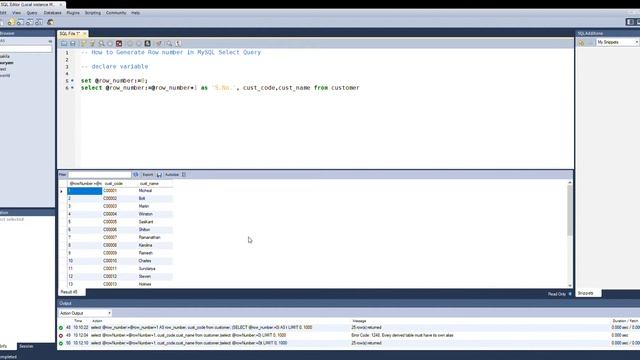Rollback transaction icon in editor toolbar

click(139, 43)
